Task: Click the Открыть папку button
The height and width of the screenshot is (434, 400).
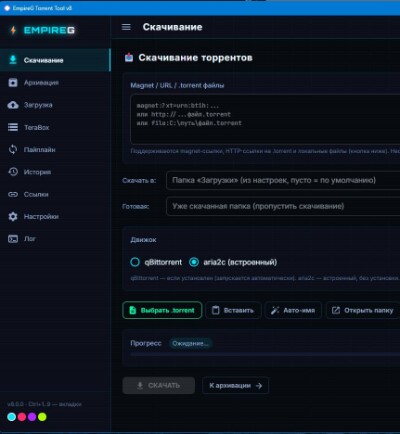Action: click(363, 310)
